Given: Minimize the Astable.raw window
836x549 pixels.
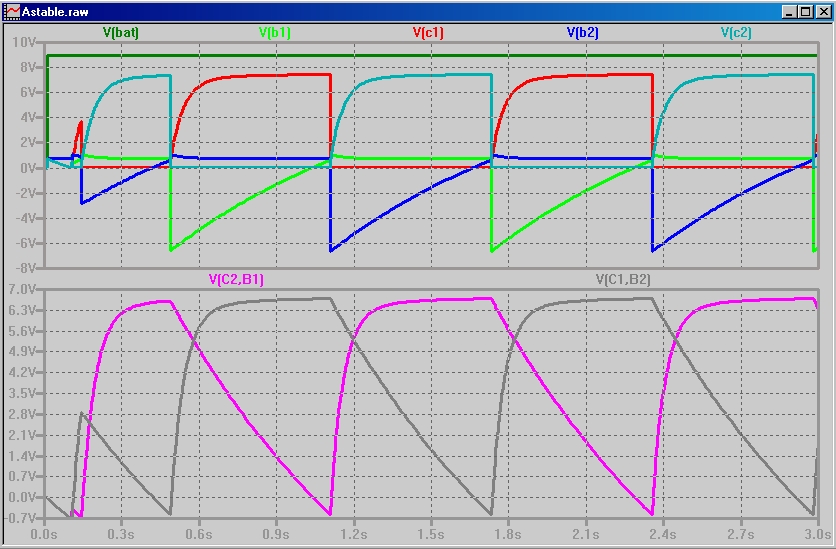Looking at the screenshot, I should (790, 12).
